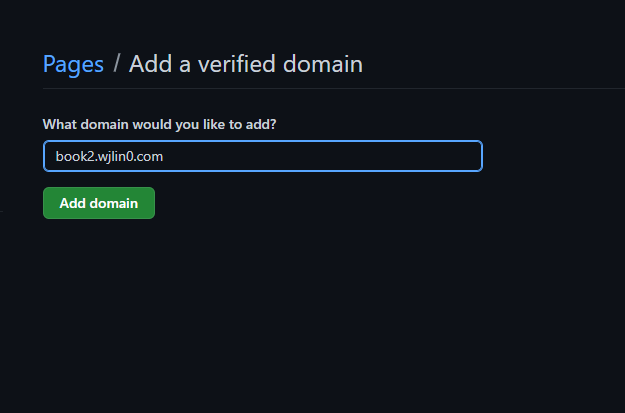Click the question label above the text box

click(x=159, y=124)
